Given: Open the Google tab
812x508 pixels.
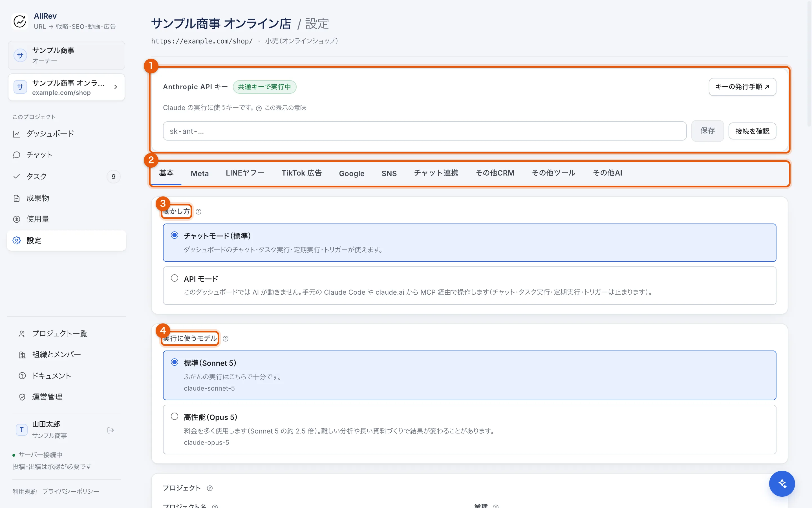Looking at the screenshot, I should tap(352, 174).
